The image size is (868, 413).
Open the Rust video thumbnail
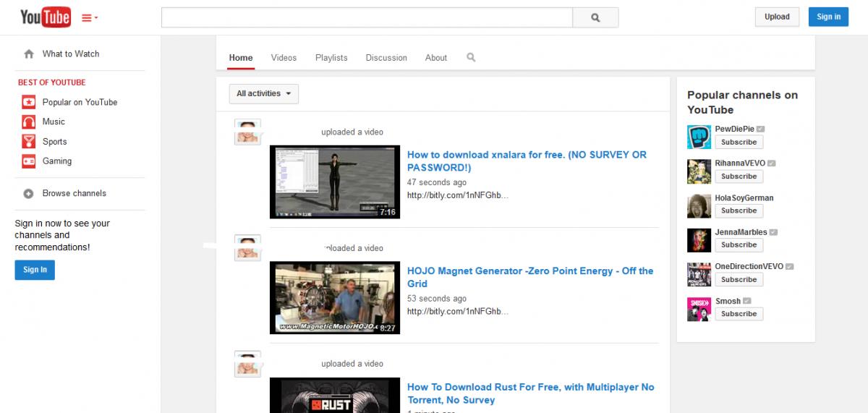click(x=335, y=395)
